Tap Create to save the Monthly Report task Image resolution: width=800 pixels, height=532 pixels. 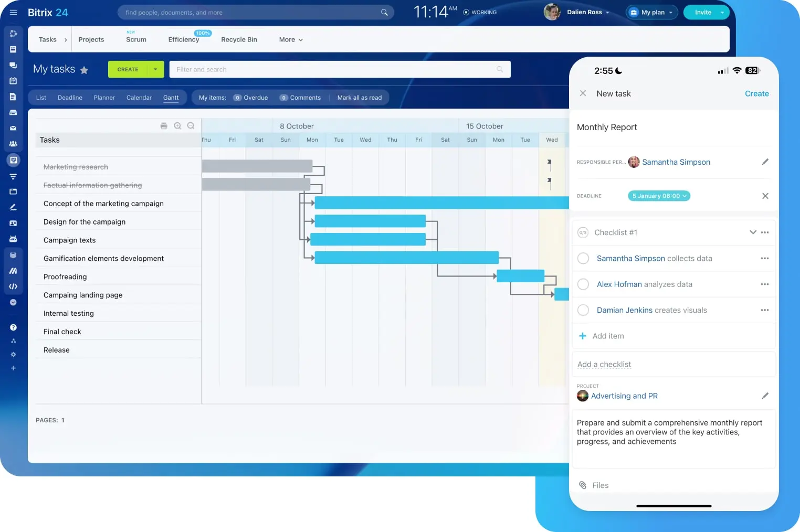click(756, 93)
